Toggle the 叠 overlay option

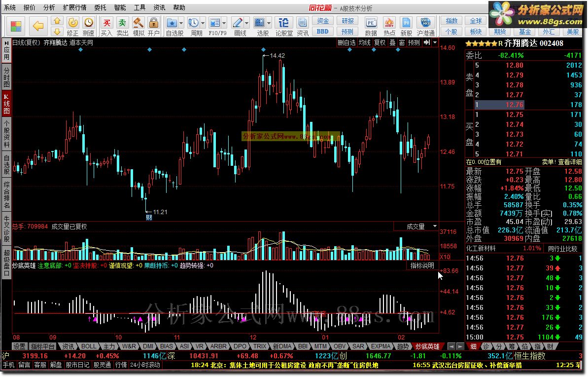point(393,42)
